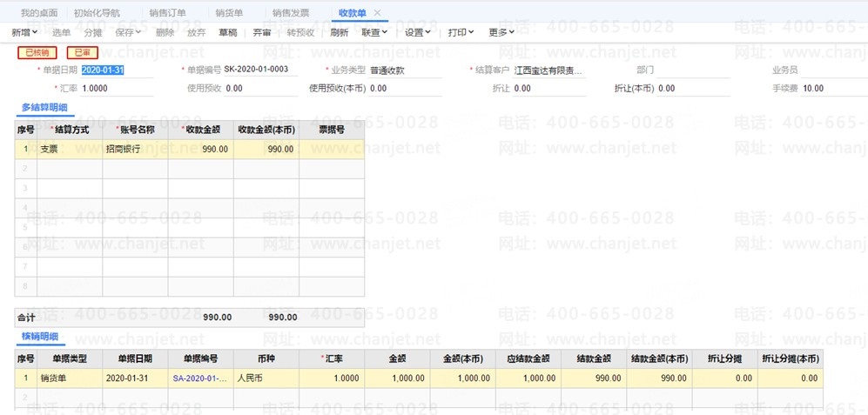Click 单据编号 field SK-2020-01-0003

tap(260, 70)
